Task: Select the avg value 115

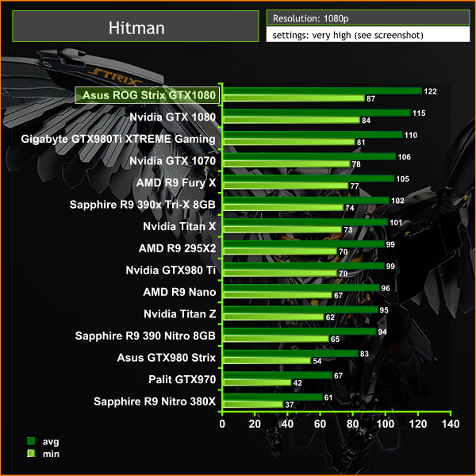Action: click(419, 113)
